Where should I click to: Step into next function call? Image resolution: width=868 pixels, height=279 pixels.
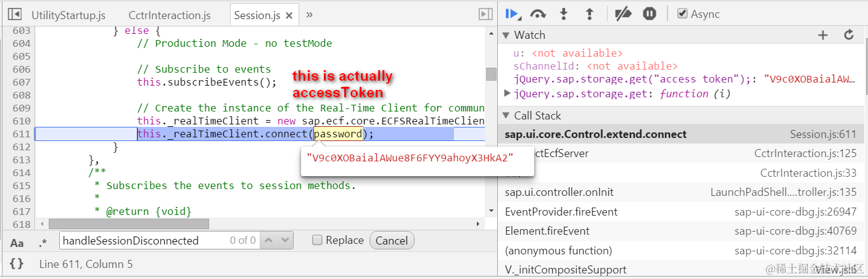tap(563, 14)
